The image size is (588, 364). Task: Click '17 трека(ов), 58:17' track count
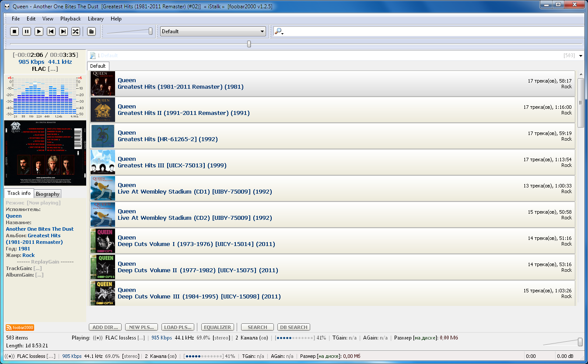[549, 81]
